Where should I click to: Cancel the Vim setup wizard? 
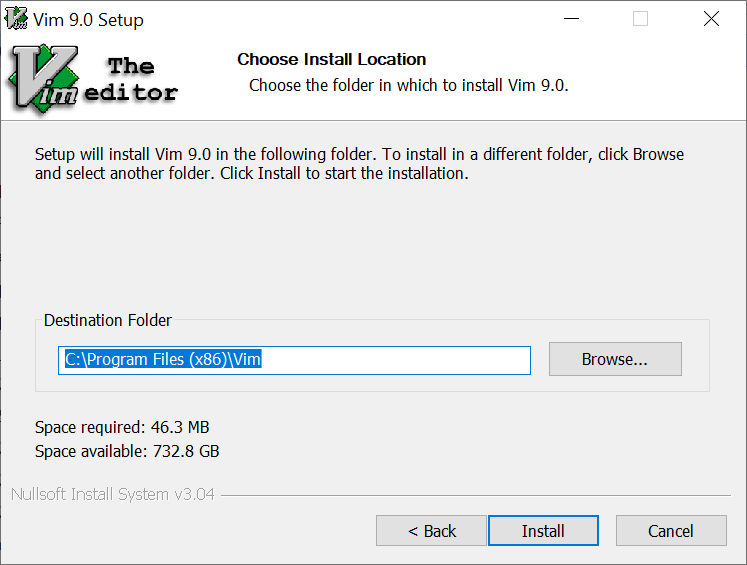click(x=671, y=530)
